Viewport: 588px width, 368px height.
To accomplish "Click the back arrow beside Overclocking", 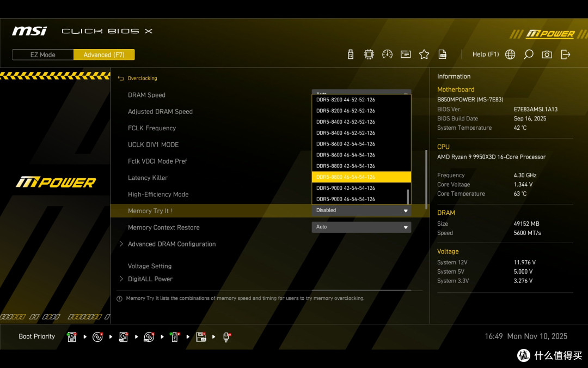I will (x=120, y=78).
